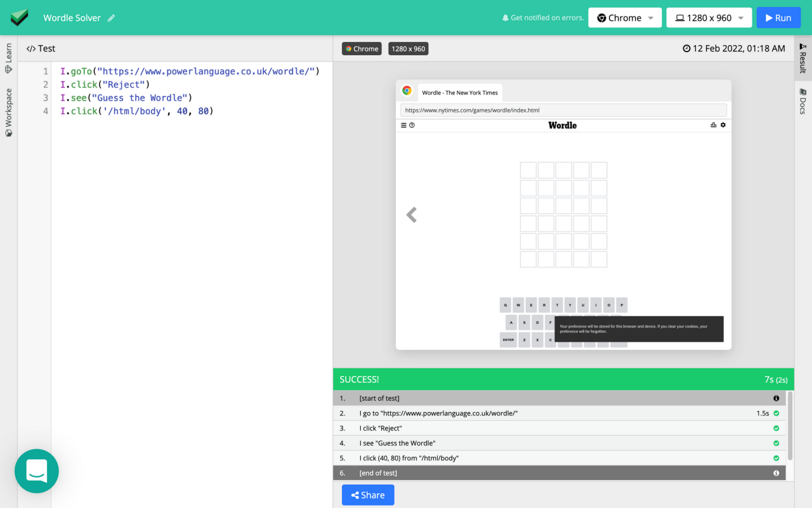Open the Workspace side tab
812x508 pixels.
tap(8, 112)
